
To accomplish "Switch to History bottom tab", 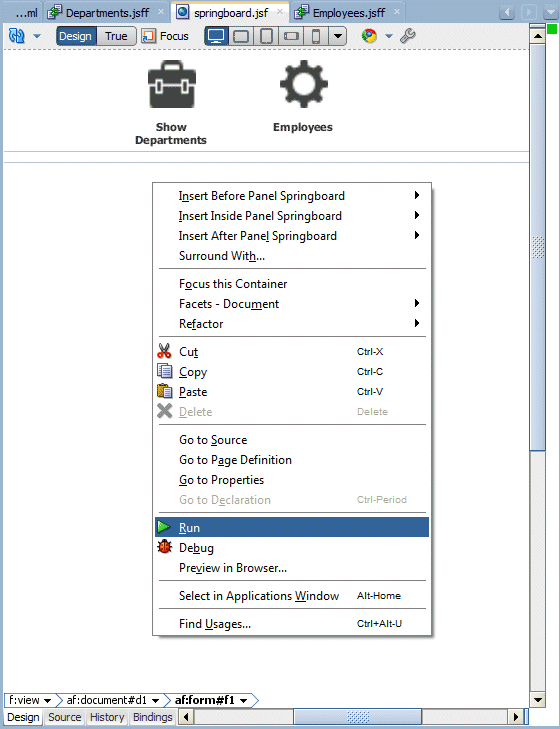I will click(x=107, y=717).
